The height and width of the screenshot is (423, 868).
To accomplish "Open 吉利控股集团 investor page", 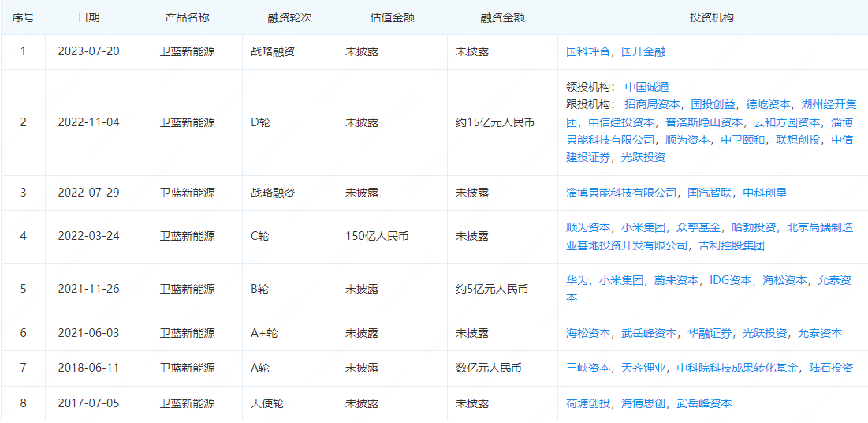I will pos(732,245).
